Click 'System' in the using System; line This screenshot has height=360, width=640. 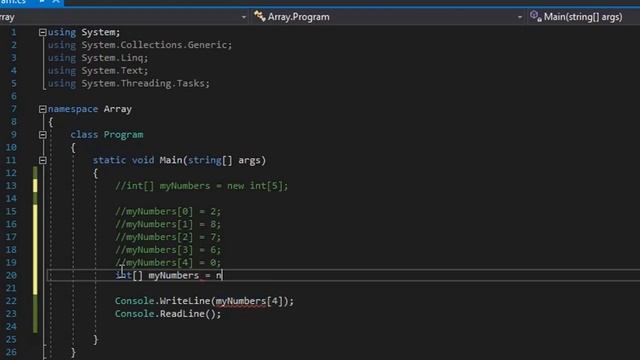point(98,32)
